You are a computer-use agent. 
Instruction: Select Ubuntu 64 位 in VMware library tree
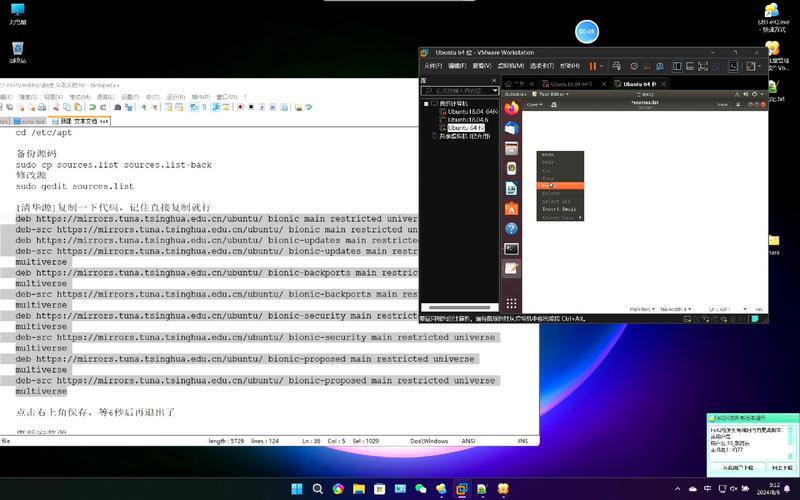(466, 128)
